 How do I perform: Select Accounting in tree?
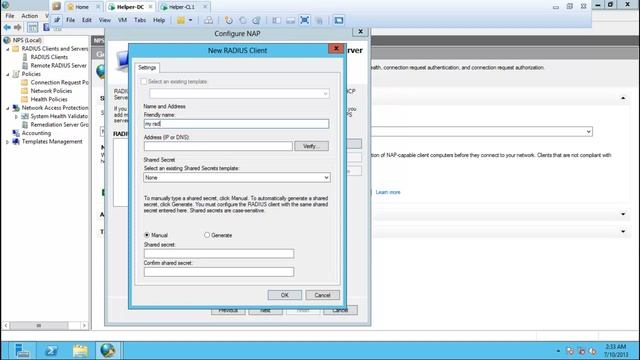tap(36, 133)
